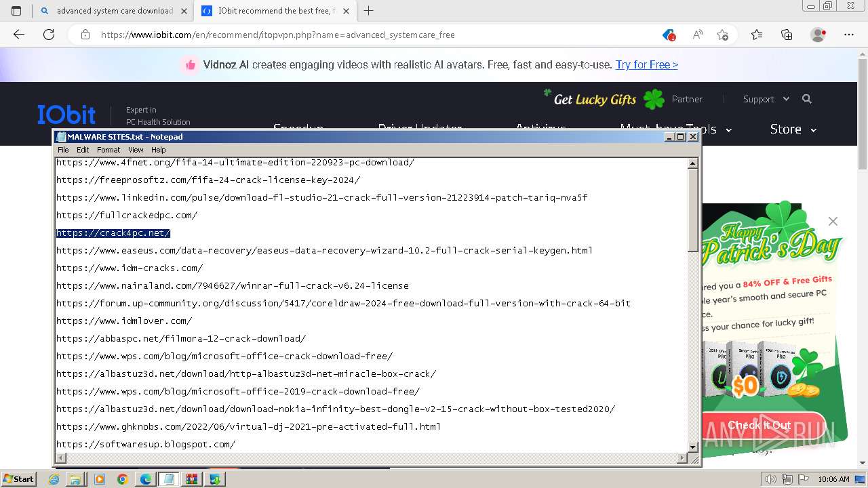Click Notepad horizontal scroll left arrow
Viewport: 868px width, 488px height.
pyautogui.click(x=60, y=458)
